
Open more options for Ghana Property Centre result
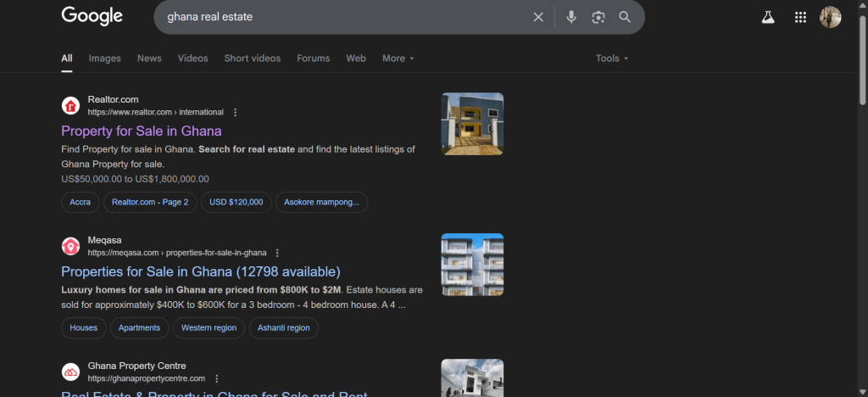pyautogui.click(x=216, y=378)
